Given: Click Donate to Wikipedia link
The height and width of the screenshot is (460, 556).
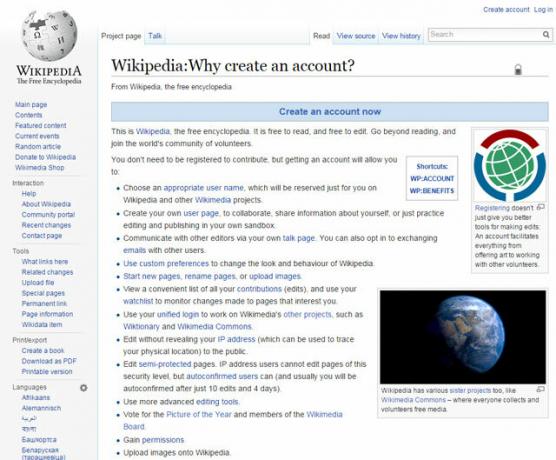Looking at the screenshot, I should pos(45,157).
